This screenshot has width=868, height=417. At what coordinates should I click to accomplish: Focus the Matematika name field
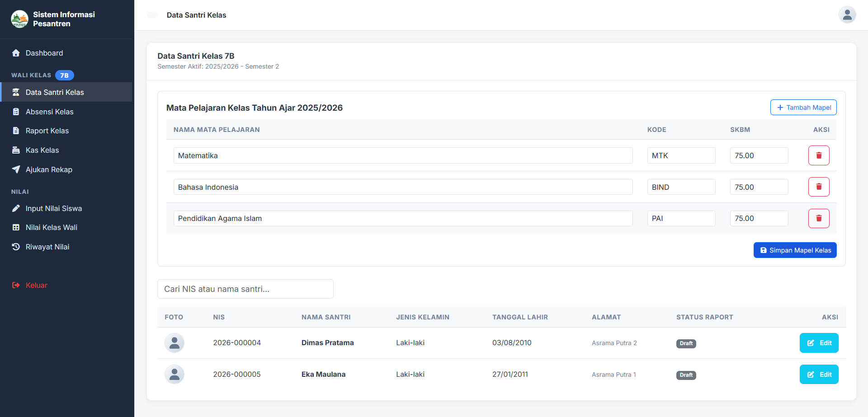pos(403,155)
